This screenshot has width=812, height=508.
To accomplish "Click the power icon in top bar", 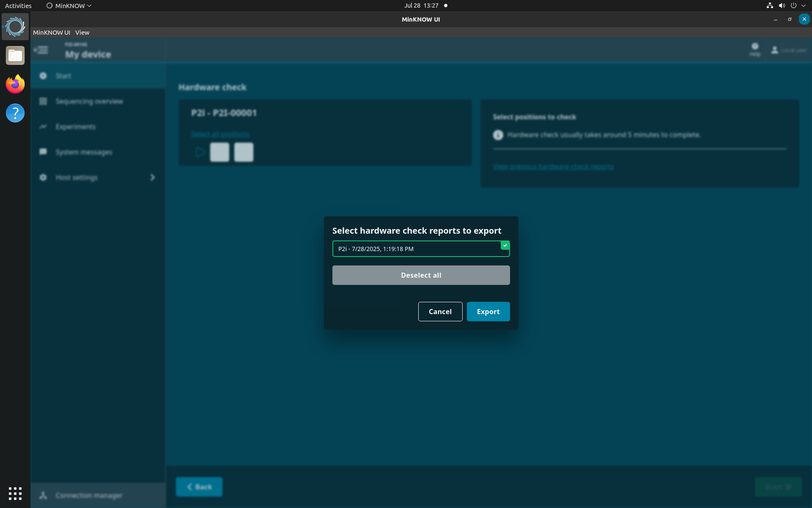I will point(793,6).
